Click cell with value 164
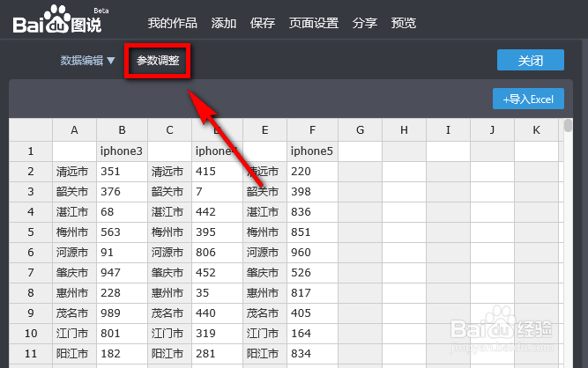This screenshot has width=588, height=368. click(312, 333)
